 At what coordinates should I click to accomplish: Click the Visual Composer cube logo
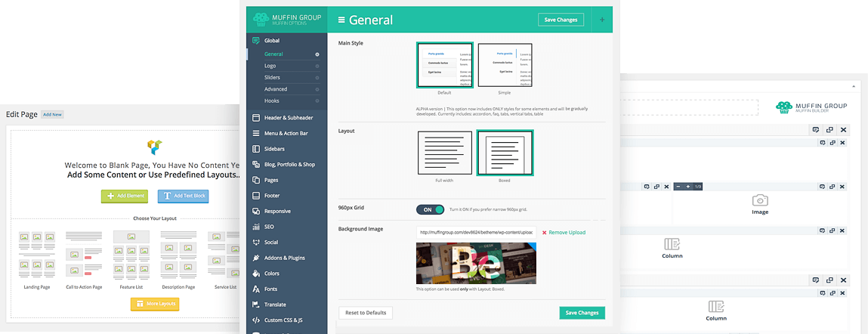(155, 146)
